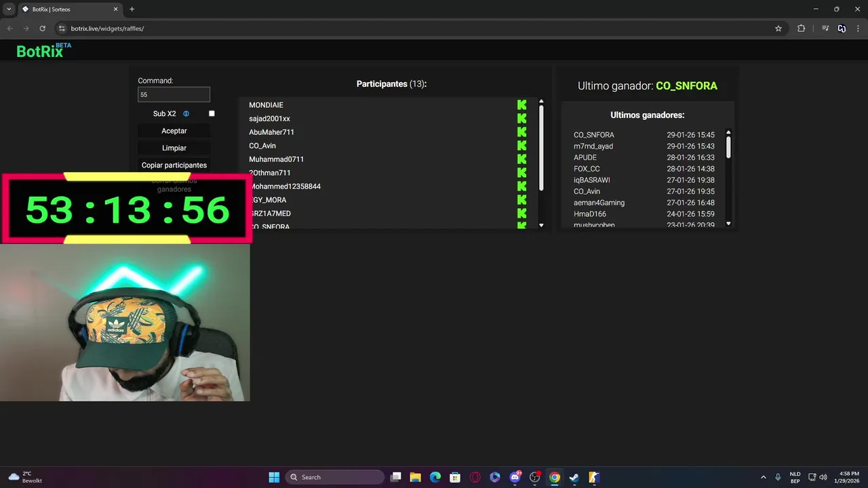Click the BotRix BETA logo
The width and height of the screenshot is (868, 488).
point(43,50)
